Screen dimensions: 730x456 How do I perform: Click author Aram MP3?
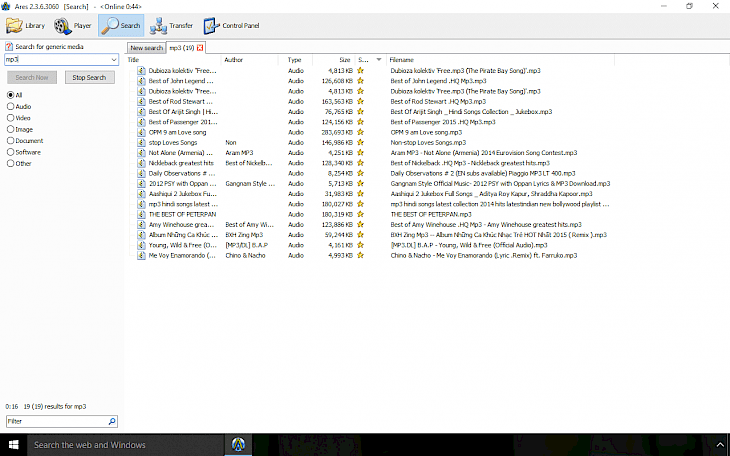click(x=239, y=153)
